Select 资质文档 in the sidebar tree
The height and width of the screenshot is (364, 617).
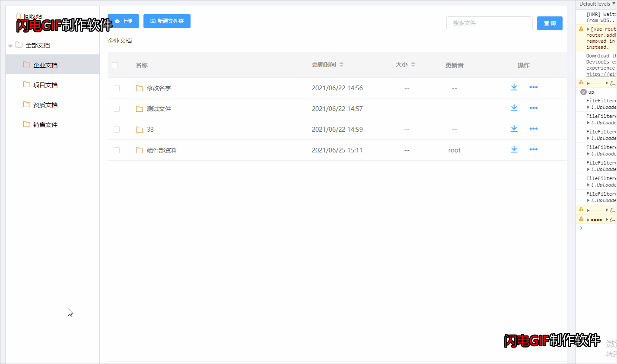(52, 104)
